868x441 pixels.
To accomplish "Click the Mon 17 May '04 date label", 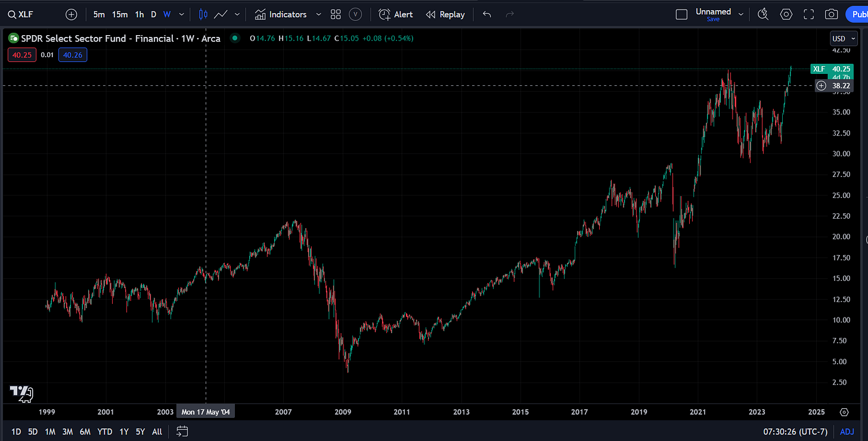I will (x=206, y=412).
